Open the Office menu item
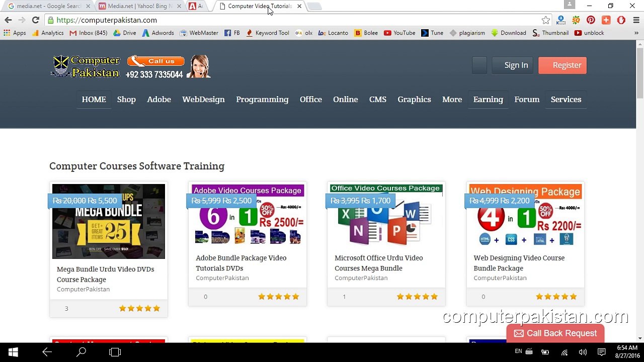Screen dimensions: 644x362 click(311, 99)
